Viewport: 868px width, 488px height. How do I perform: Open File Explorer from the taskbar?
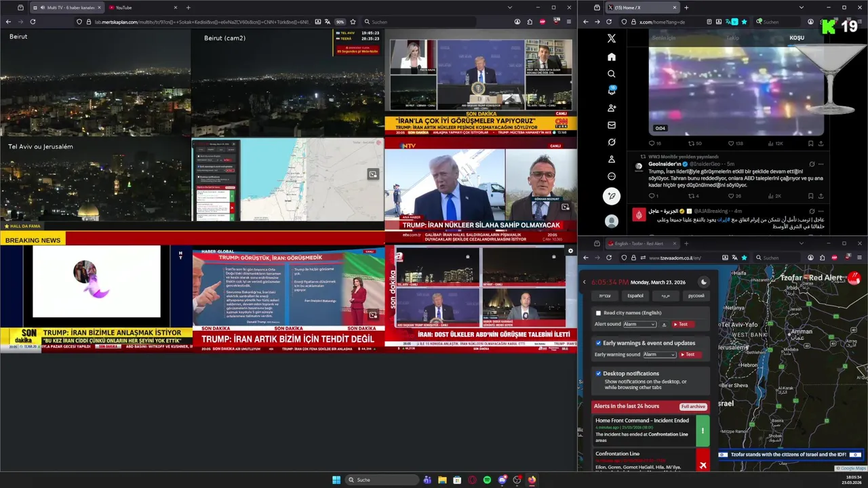(x=442, y=480)
